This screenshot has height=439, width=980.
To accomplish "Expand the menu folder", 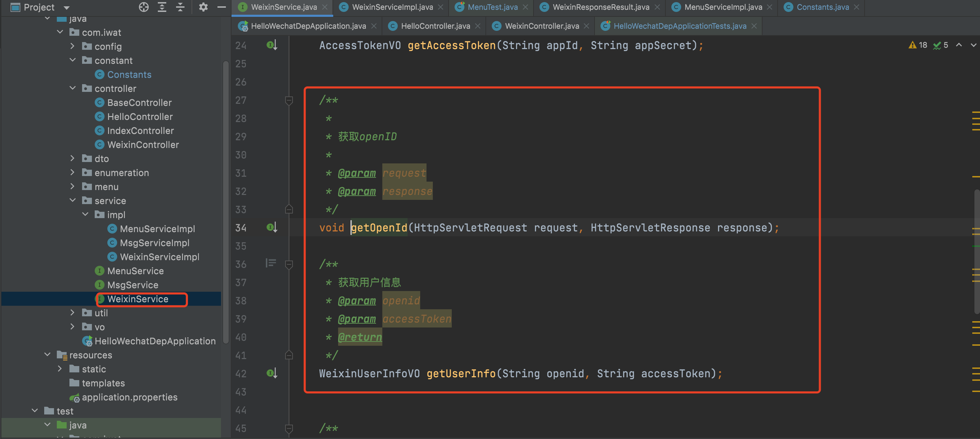I will pos(73,187).
